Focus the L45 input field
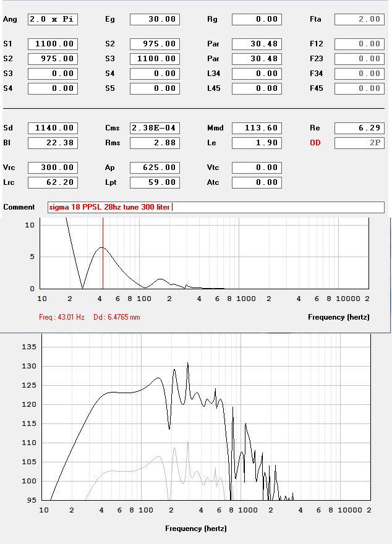Screen dimensions: 392x544 [257, 88]
